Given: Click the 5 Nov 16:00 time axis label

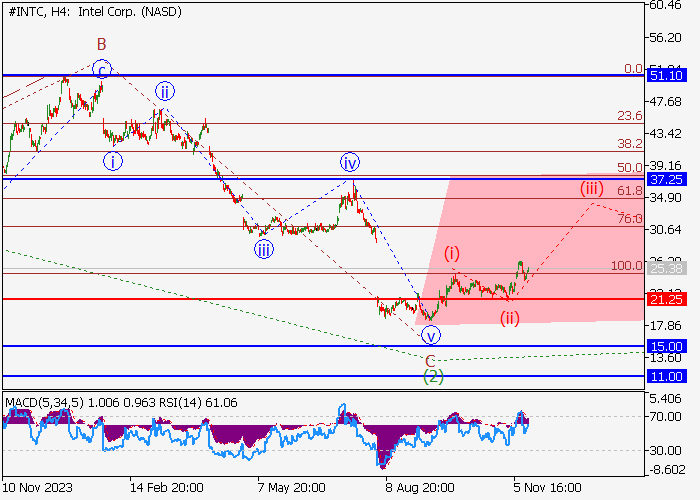Looking at the screenshot, I should [547, 487].
